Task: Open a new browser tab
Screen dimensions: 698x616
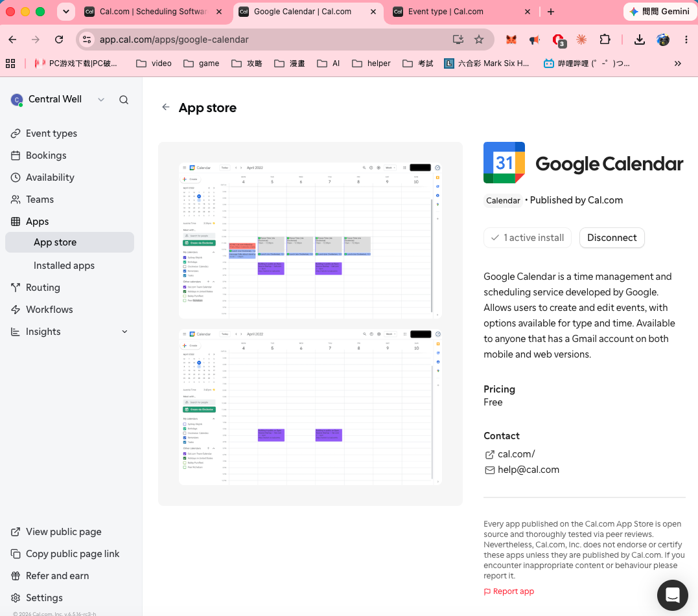Action: tap(551, 12)
